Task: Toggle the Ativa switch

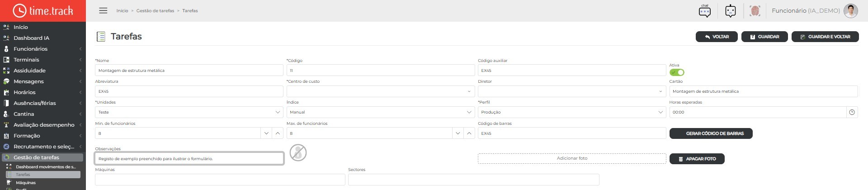Action: [677, 72]
